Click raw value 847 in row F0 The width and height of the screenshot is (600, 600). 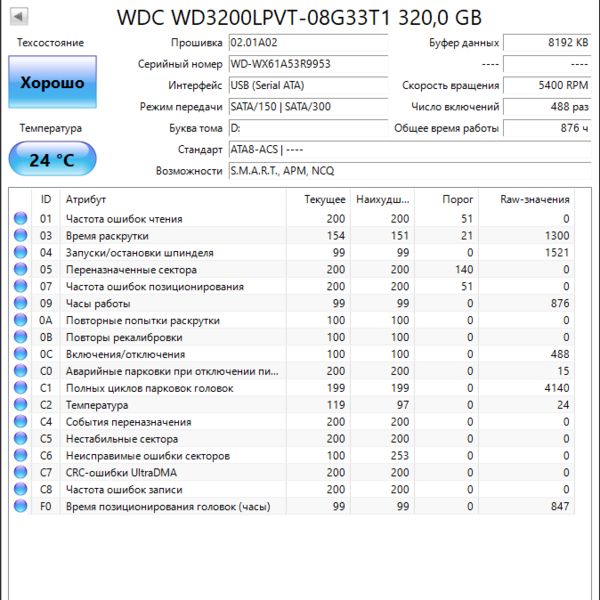tap(560, 506)
